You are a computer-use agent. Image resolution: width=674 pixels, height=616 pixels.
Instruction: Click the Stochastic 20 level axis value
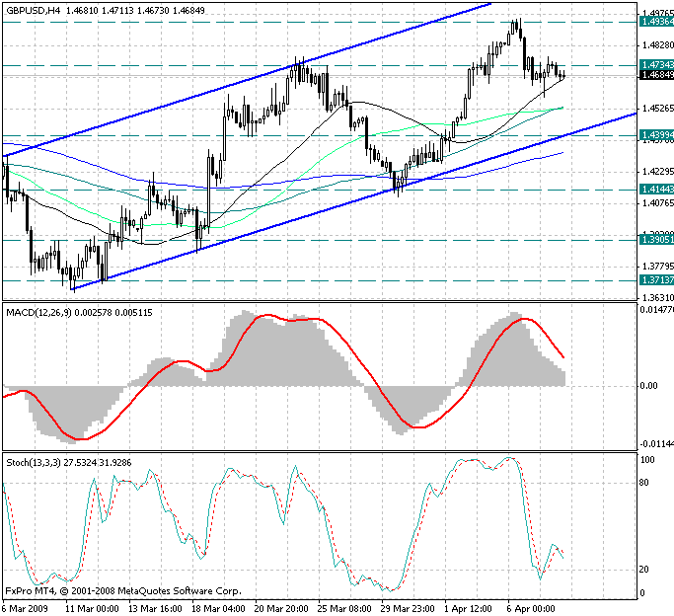click(643, 570)
